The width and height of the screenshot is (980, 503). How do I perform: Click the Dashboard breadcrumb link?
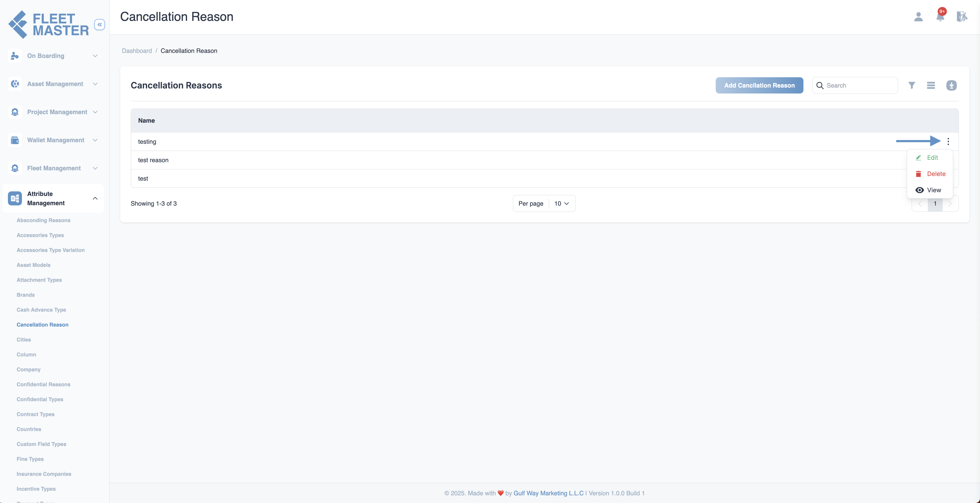[137, 51]
